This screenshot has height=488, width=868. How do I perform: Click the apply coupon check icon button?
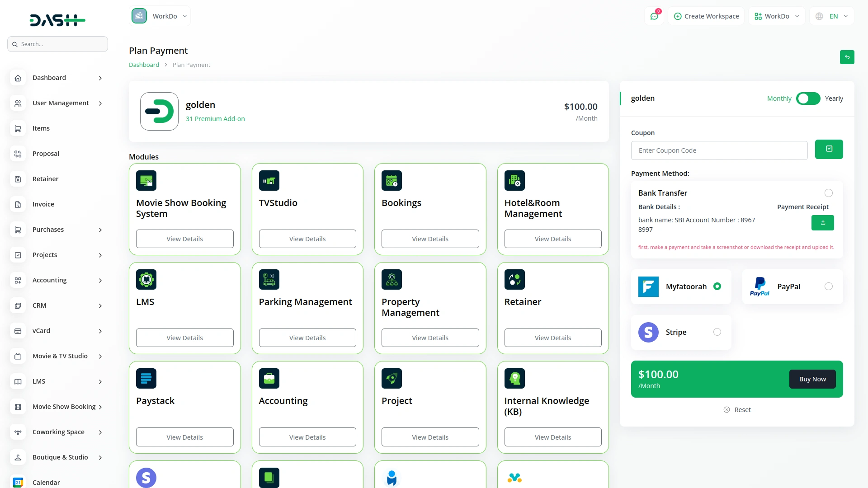pos(829,149)
